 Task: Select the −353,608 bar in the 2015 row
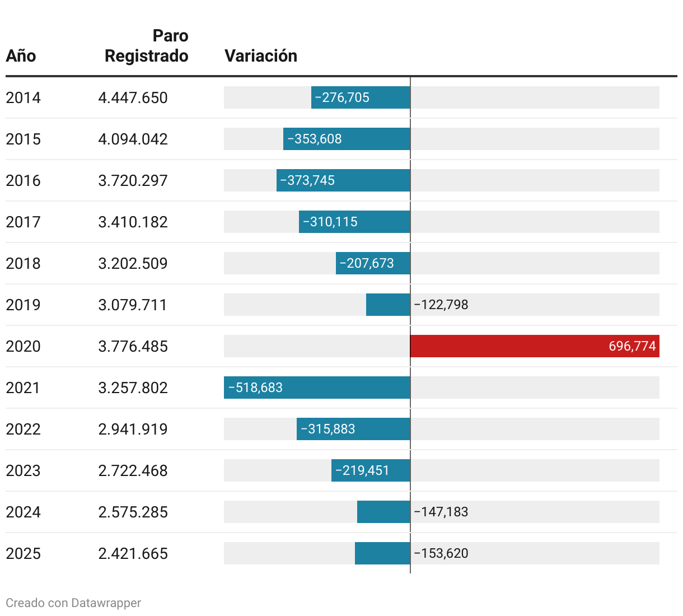coord(347,139)
